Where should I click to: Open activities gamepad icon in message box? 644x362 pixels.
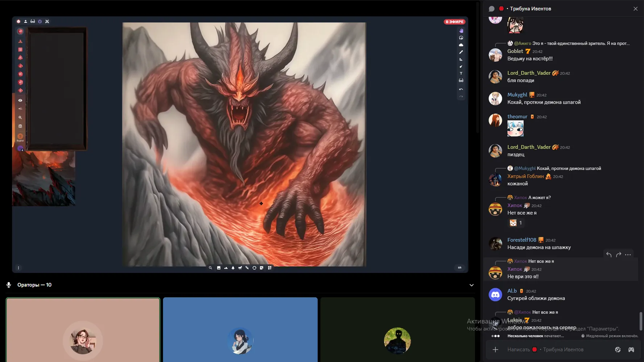[x=631, y=350]
